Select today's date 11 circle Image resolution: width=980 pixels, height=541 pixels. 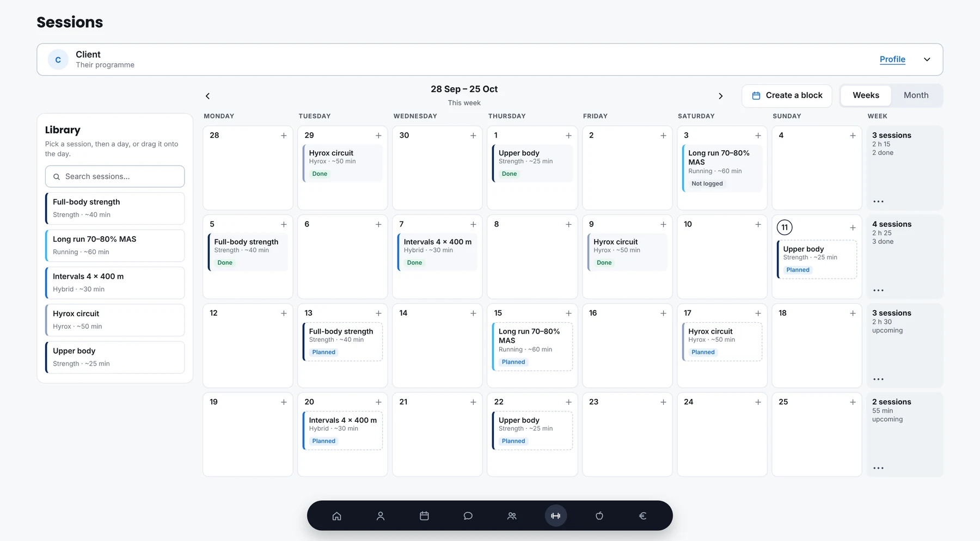pyautogui.click(x=785, y=228)
